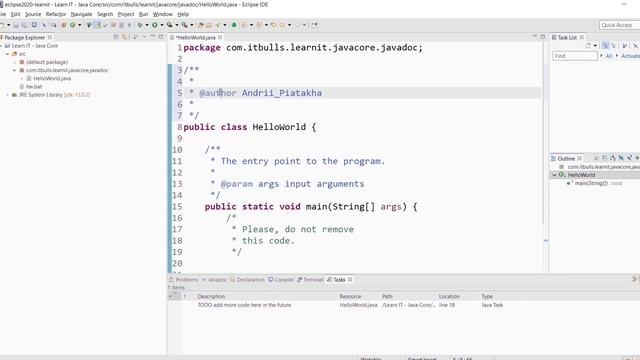Open Run configurations dropdown arrow

(162, 25)
